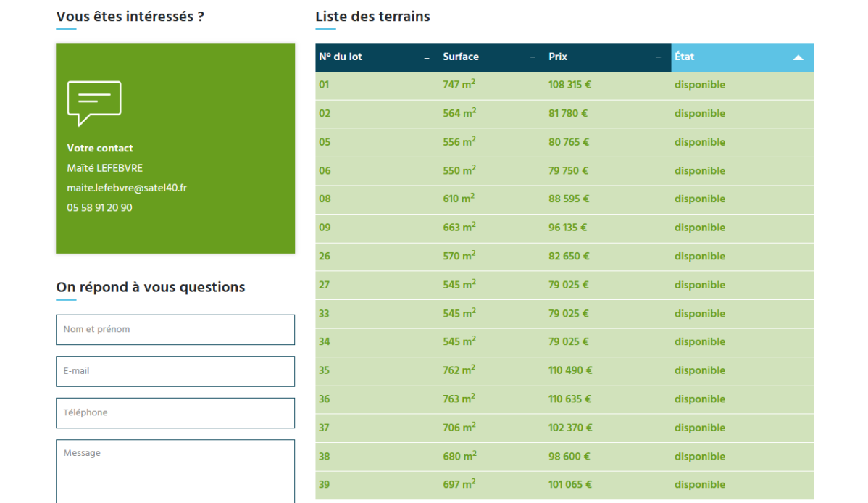Click the phone number 05 58 91 20 90
The height and width of the screenshot is (503, 868).
[x=100, y=208]
